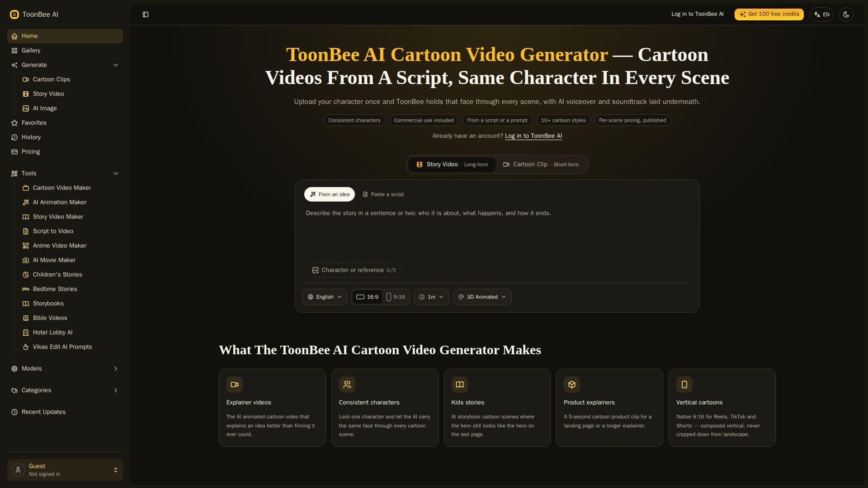Collapse the Generate section chevron
The height and width of the screenshot is (488, 868).
point(116,65)
